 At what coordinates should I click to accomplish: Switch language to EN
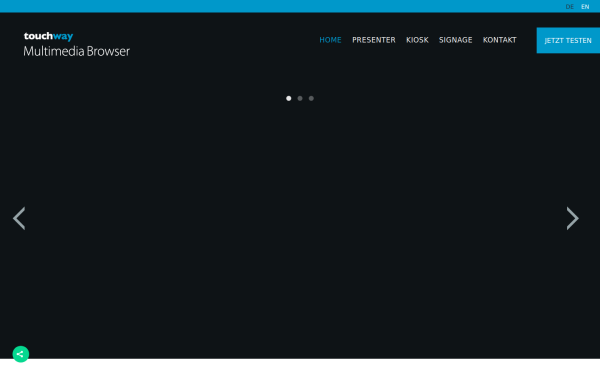(585, 7)
